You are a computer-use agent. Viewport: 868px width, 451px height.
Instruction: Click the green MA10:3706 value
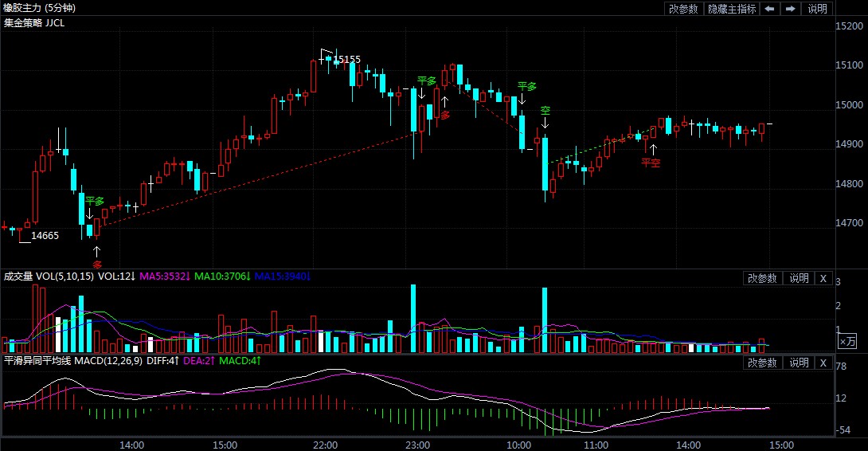222,276
